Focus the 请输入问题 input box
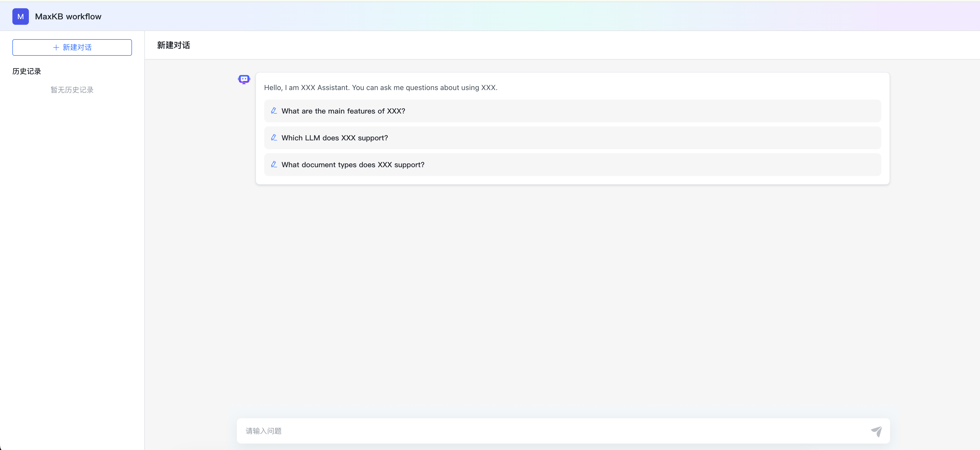This screenshot has width=980, height=450. click(552, 431)
